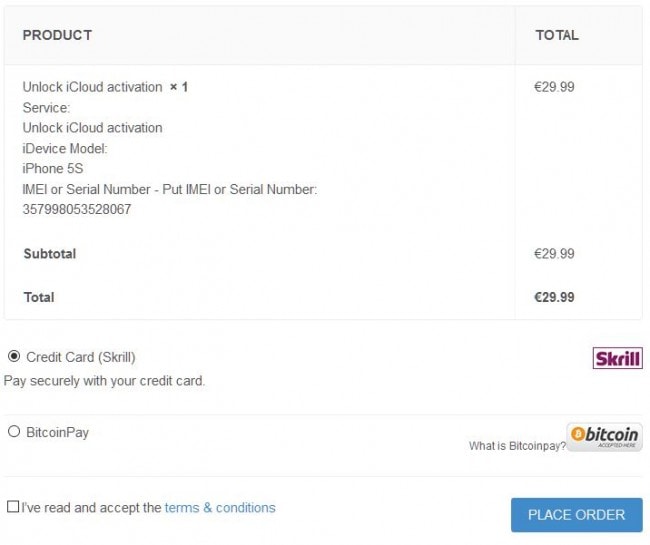The image size is (650, 545).
Task: Select the Credit Card (Skrill) radio button
Action: 14,356
